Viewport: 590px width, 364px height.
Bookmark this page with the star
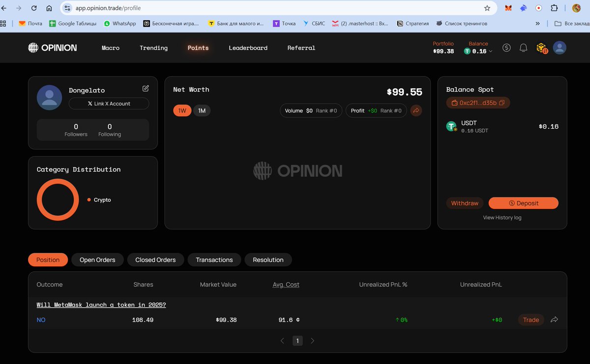click(487, 8)
